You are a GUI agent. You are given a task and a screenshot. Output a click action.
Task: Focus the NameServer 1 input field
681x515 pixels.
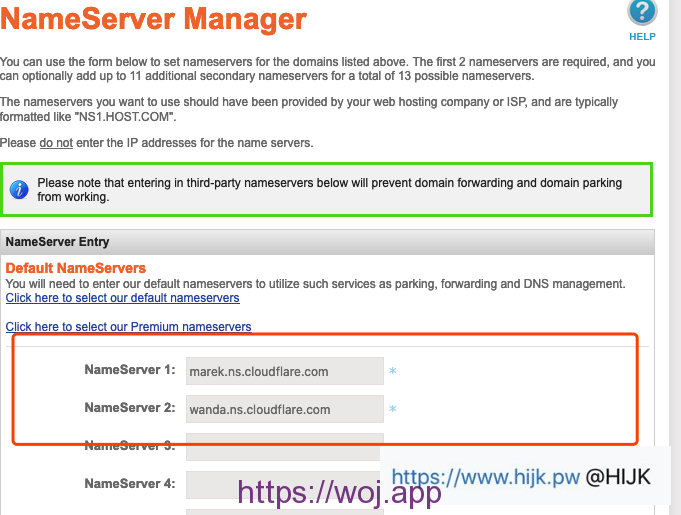(x=284, y=371)
